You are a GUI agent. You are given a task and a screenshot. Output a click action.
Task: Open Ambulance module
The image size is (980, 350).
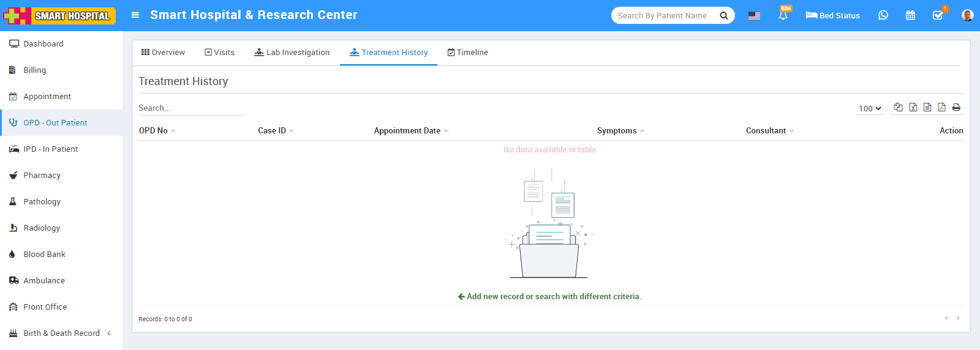(x=61, y=281)
